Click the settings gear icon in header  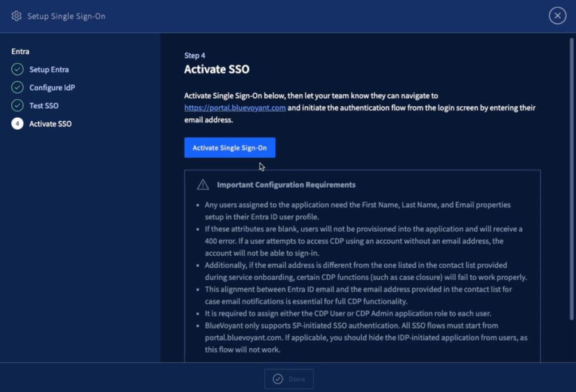click(16, 16)
